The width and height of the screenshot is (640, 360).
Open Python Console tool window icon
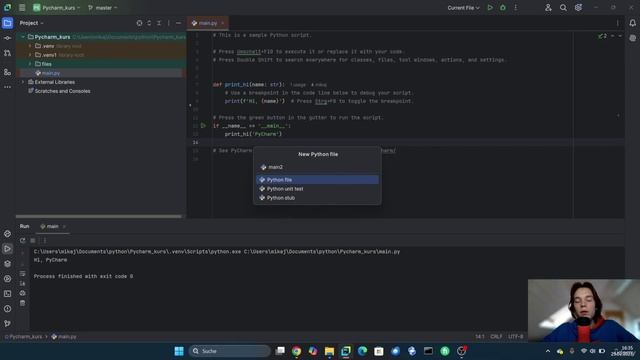coord(7,234)
